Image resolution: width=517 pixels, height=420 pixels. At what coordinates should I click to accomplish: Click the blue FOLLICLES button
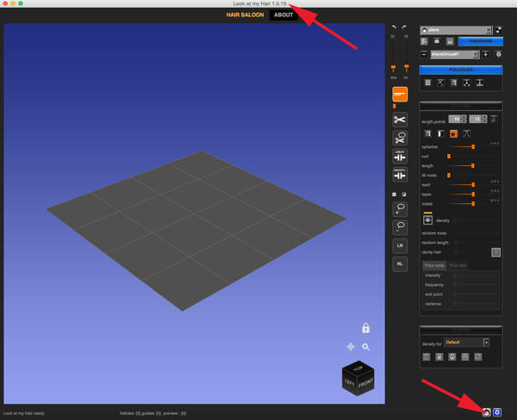point(461,70)
